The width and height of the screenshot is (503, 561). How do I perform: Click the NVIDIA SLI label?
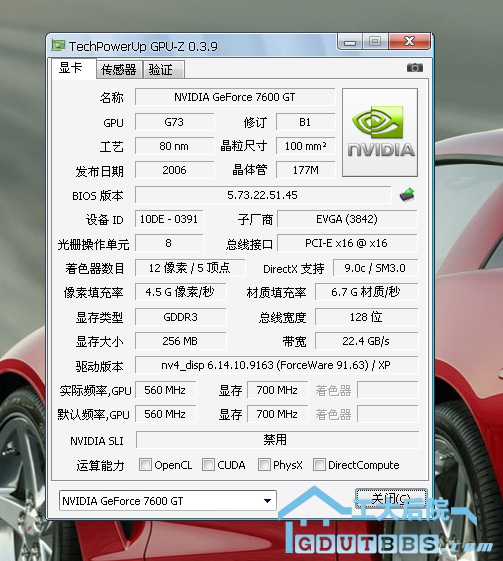(97, 441)
